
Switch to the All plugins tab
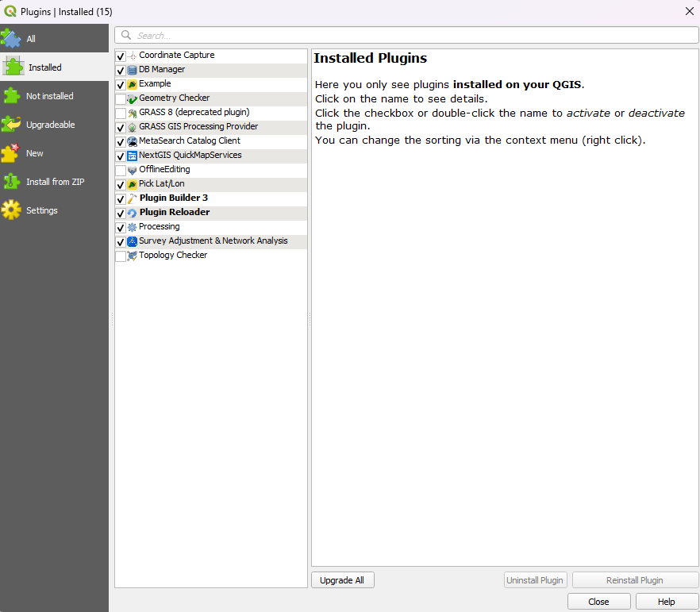[54, 38]
